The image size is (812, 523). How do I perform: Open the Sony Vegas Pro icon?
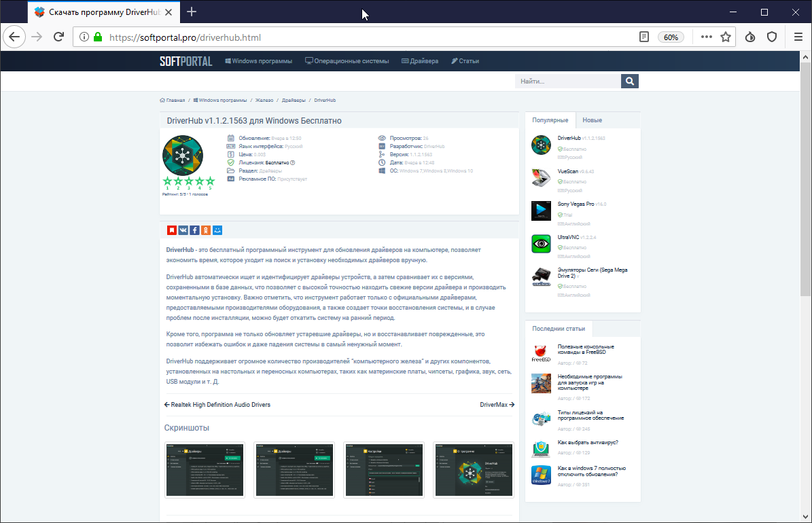[541, 211]
